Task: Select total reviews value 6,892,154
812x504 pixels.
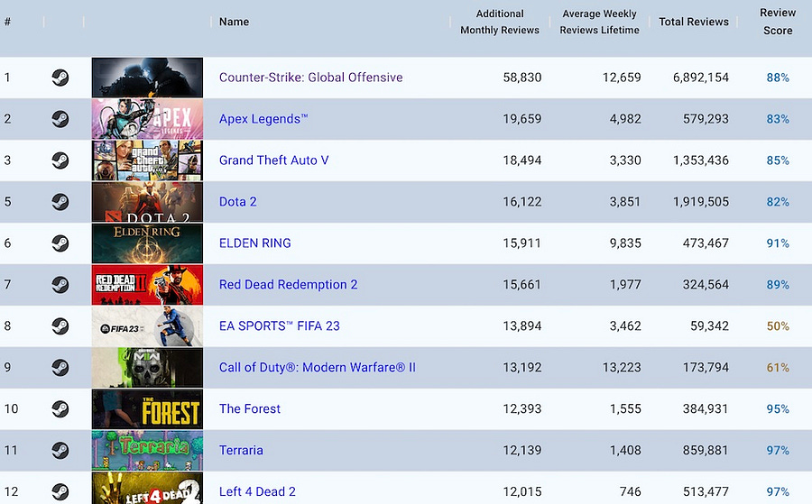Action: click(x=701, y=78)
